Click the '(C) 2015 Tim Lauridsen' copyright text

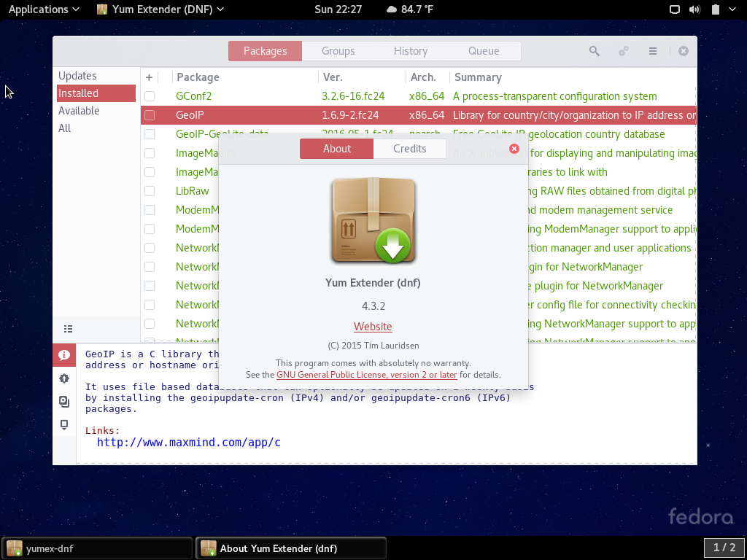point(373,346)
